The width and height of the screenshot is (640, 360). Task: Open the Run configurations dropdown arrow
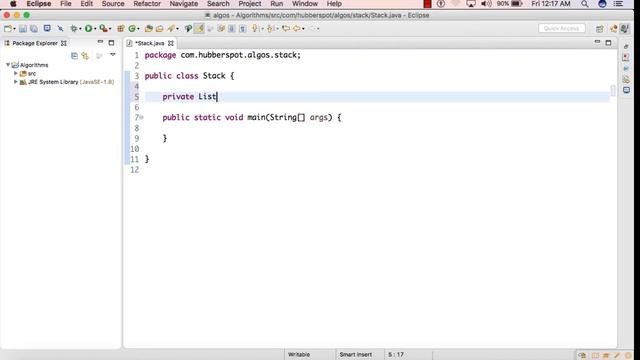[95, 29]
